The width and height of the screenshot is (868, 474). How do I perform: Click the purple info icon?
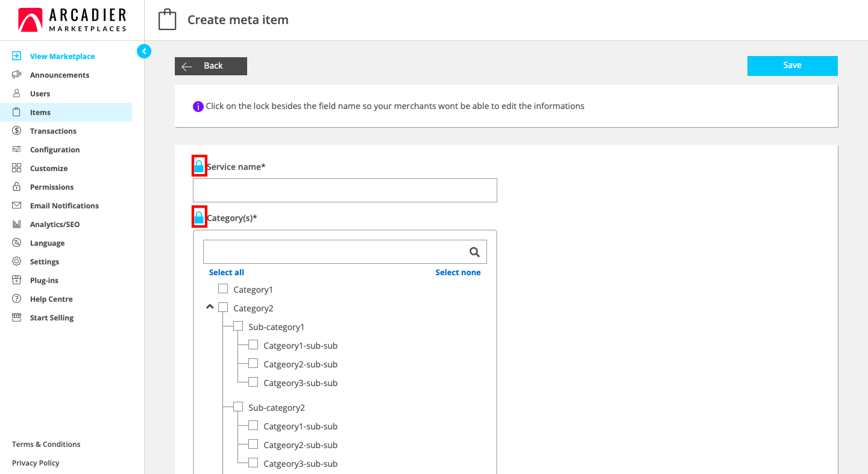(198, 106)
